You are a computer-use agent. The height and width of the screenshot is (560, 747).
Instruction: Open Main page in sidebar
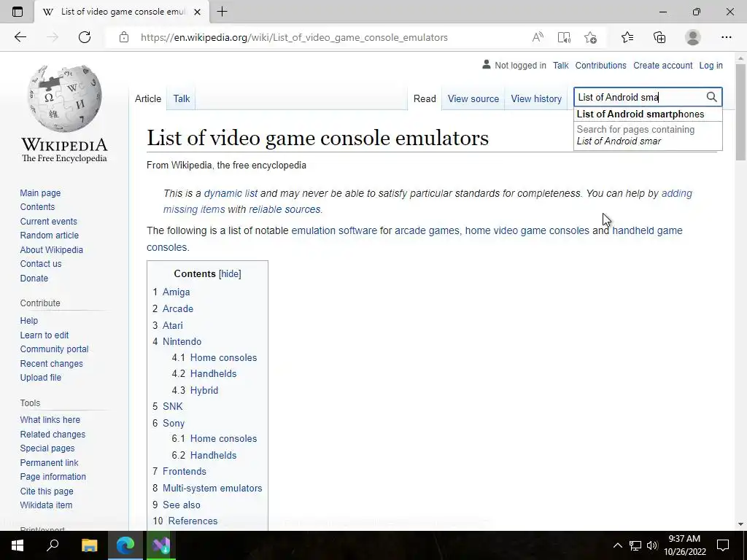(x=40, y=192)
